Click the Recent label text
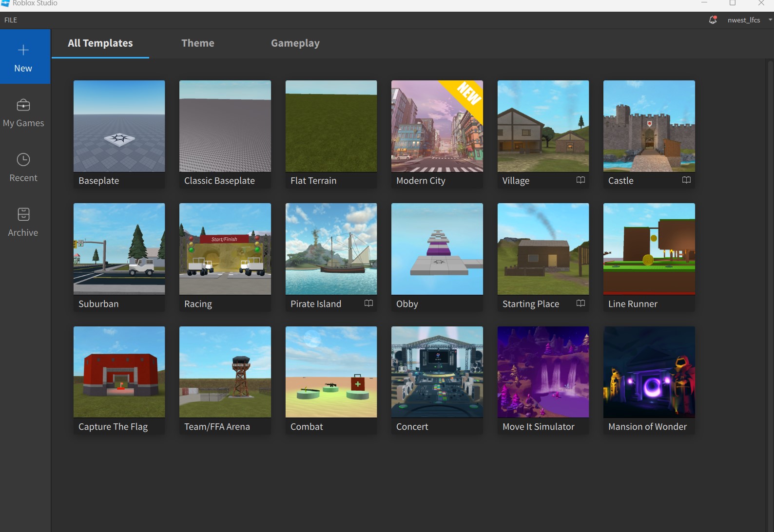774x532 pixels. 23,178
